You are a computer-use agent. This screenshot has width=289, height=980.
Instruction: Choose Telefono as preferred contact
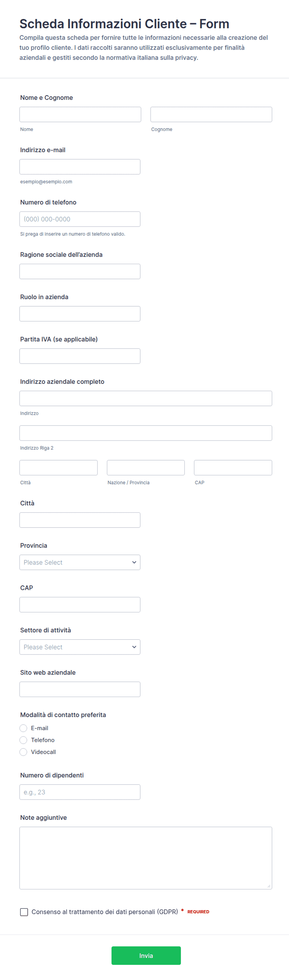(x=23, y=739)
